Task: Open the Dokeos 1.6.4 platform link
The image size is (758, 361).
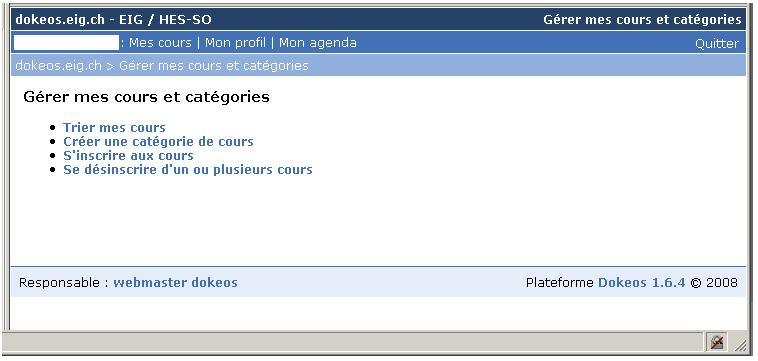Action: tap(641, 282)
